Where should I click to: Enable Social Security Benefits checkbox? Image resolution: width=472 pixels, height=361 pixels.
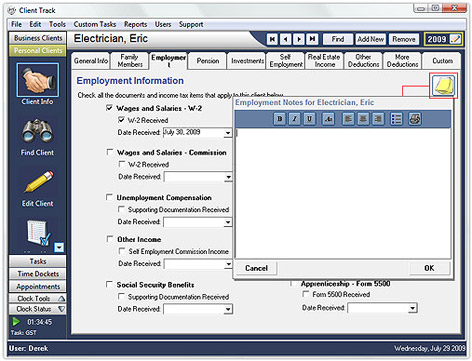(x=109, y=284)
